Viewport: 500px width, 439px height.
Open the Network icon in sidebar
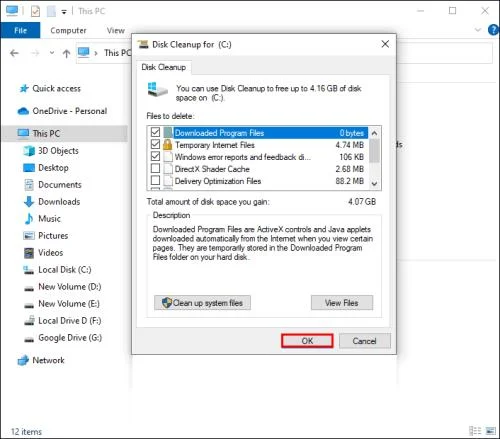(x=23, y=360)
